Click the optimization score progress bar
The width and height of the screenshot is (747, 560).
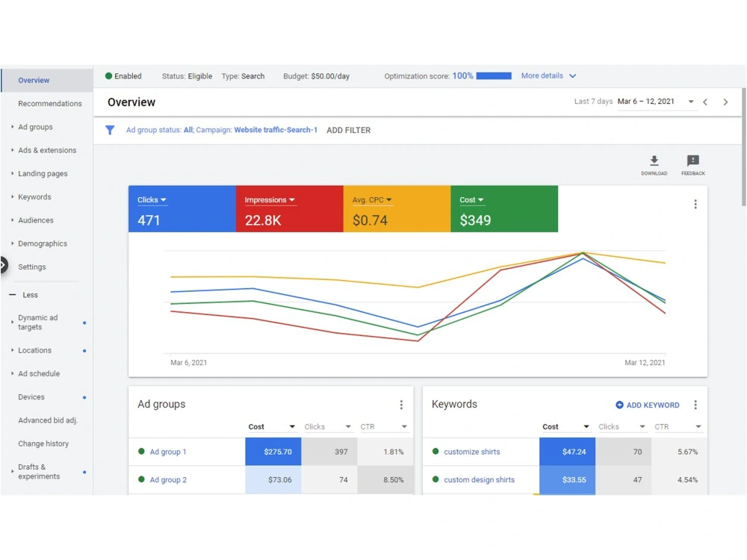[x=494, y=75]
